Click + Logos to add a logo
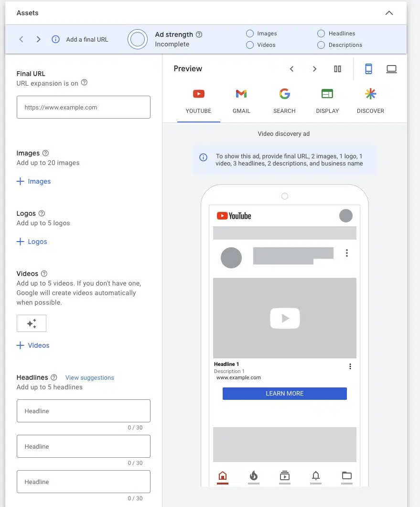The height and width of the screenshot is (507, 420). (x=32, y=242)
